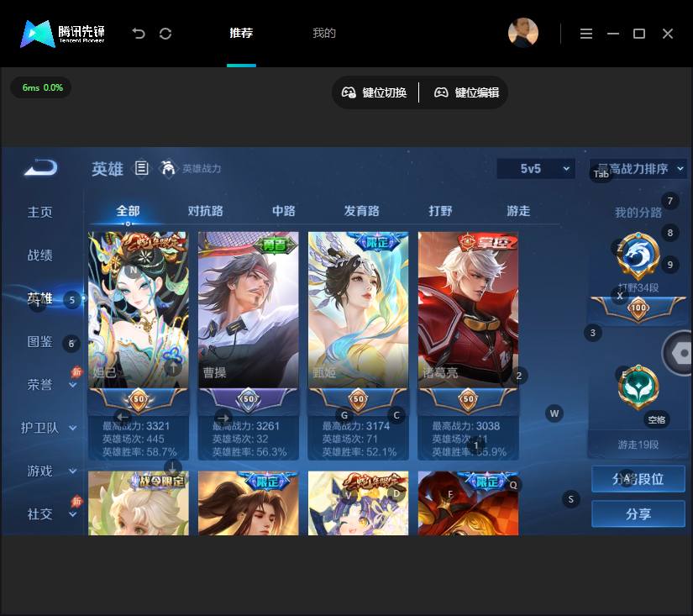Screen dimensions: 693x616
Task: Click 英雄胜率: 56.3% text
Action: pos(249,452)
